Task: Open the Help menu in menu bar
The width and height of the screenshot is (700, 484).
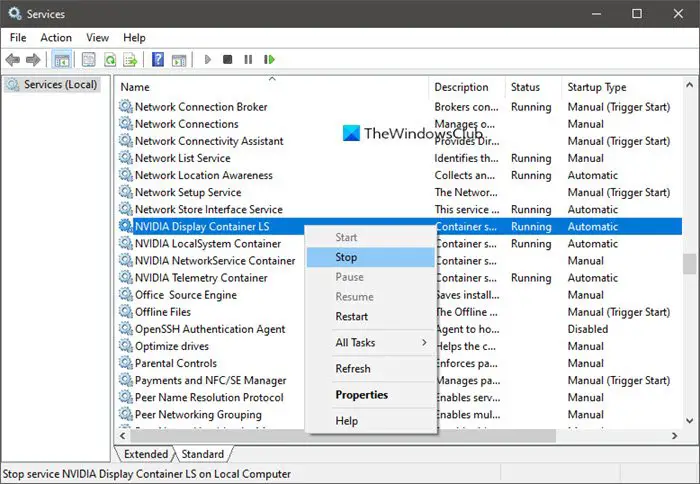Action: tap(134, 38)
